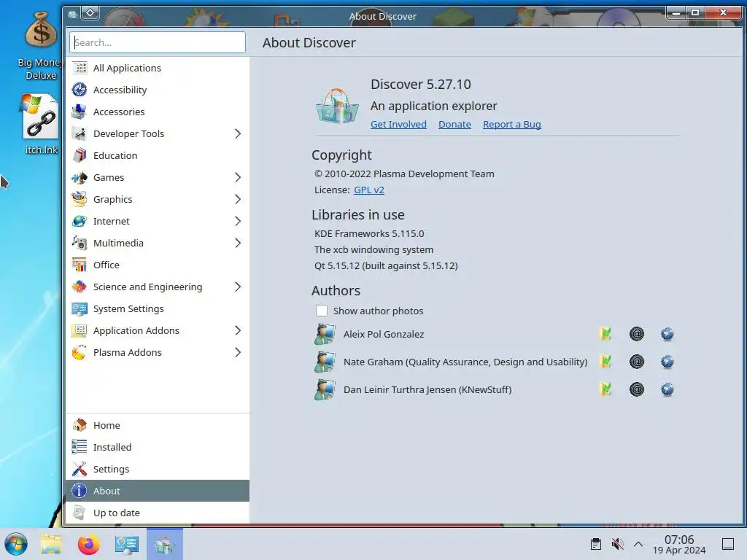
Task: Expand the Graphics category chevron
Action: point(238,200)
